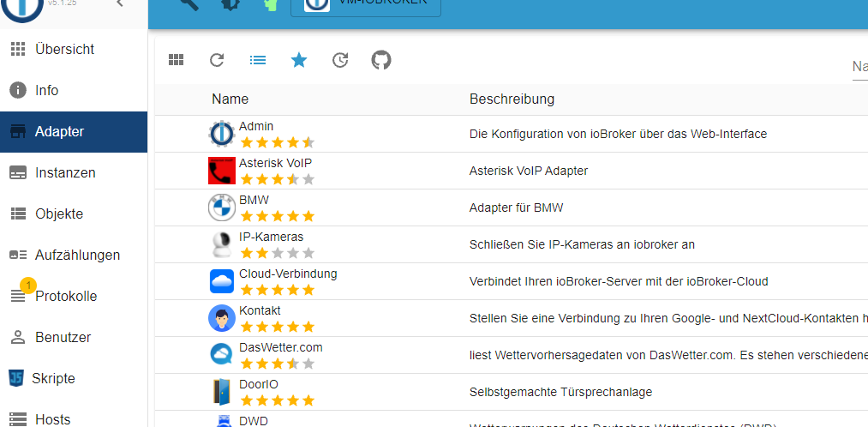This screenshot has height=427, width=868.
Task: Select the DoorIO adapter name
Action: point(259,384)
